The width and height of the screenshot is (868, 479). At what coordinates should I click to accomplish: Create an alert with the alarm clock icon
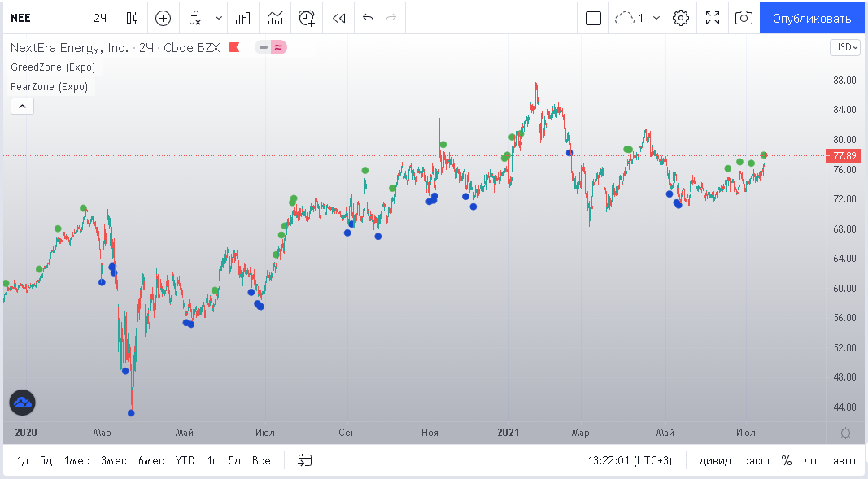(307, 18)
